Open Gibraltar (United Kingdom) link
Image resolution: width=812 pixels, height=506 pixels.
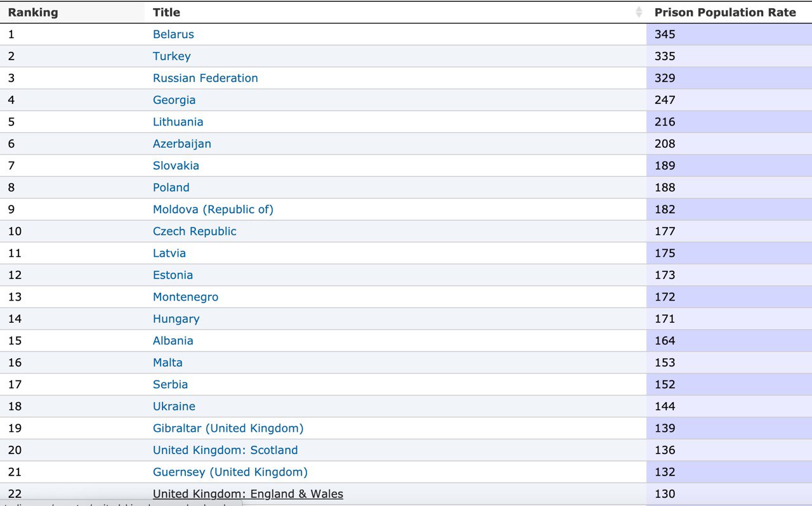pos(228,428)
